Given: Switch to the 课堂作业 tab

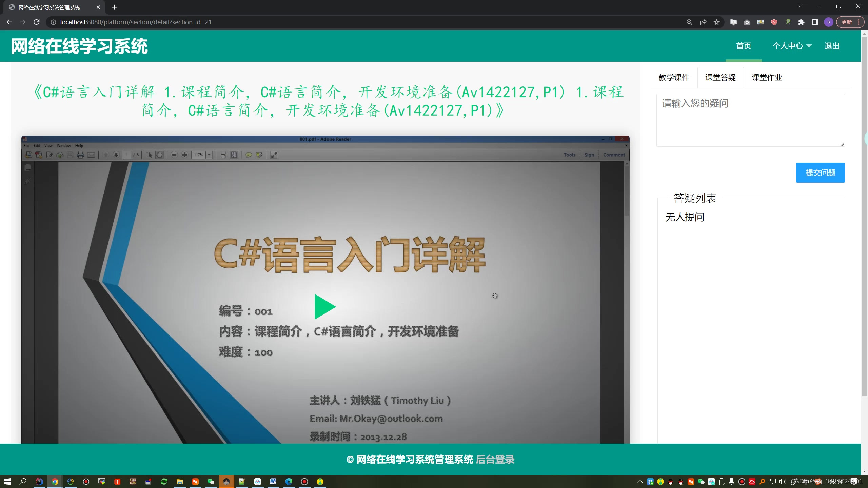Looking at the screenshot, I should 767,78.
